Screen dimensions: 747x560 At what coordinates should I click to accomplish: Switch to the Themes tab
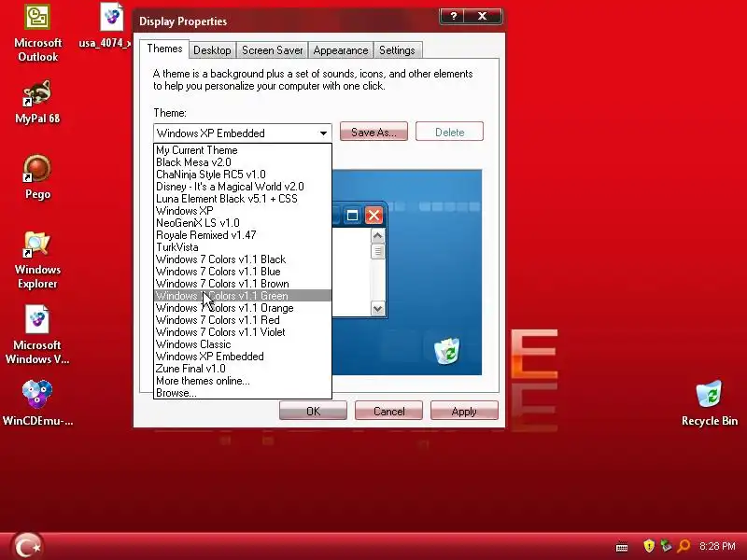pyautogui.click(x=164, y=49)
